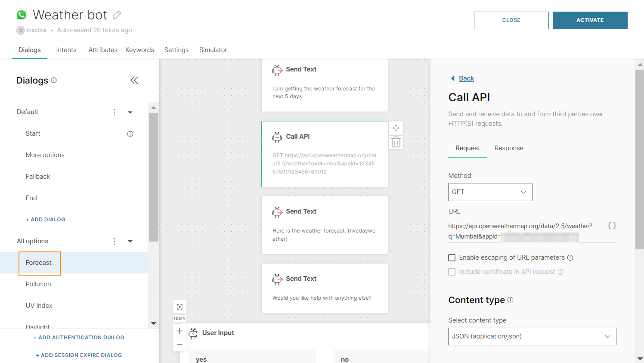Click the curly braces icon in URL field
This screenshot has height=363, width=644.
click(x=612, y=226)
